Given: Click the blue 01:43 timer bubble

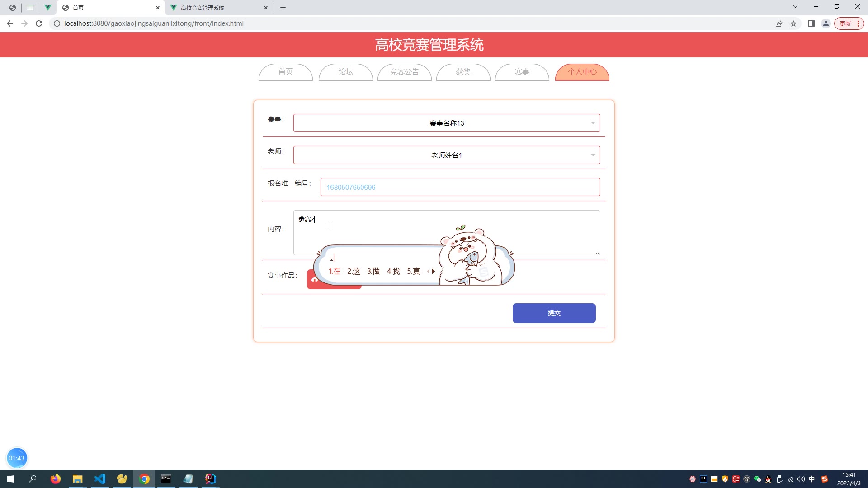Looking at the screenshot, I should coord(17,458).
